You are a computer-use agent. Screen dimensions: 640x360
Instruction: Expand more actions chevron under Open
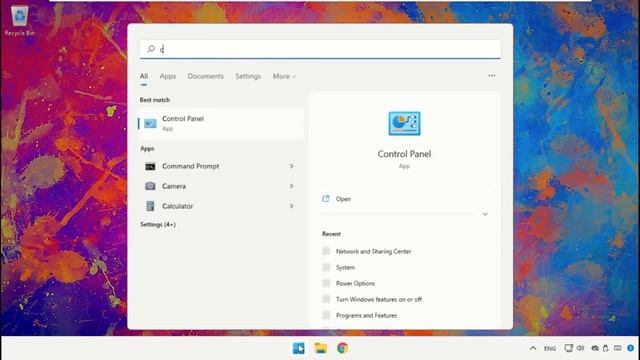(485, 214)
